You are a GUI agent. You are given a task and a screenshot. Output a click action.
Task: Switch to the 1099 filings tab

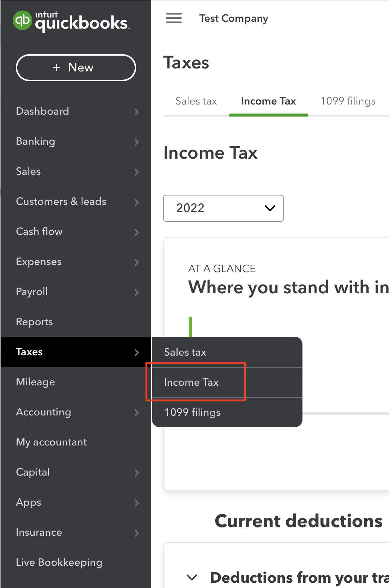point(348,101)
